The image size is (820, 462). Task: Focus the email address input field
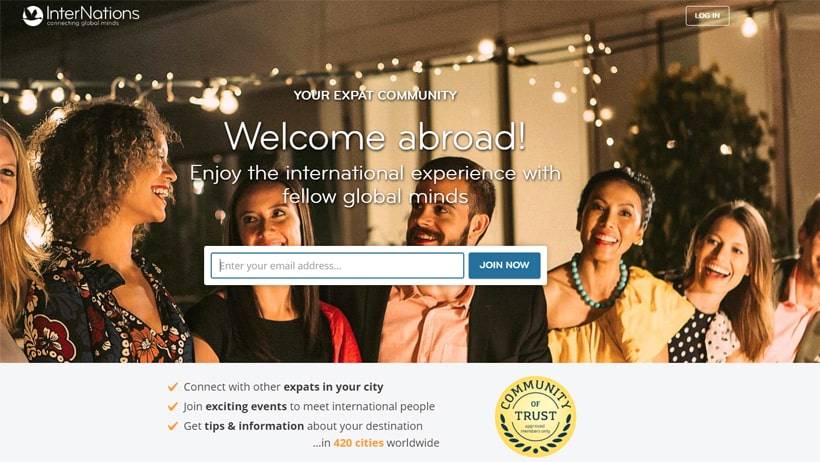point(337,265)
